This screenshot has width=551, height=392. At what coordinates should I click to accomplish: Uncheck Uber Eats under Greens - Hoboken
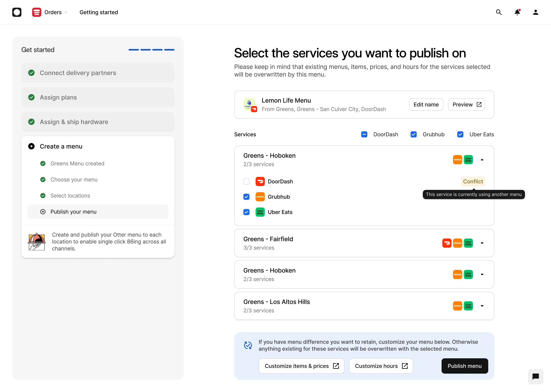246,212
